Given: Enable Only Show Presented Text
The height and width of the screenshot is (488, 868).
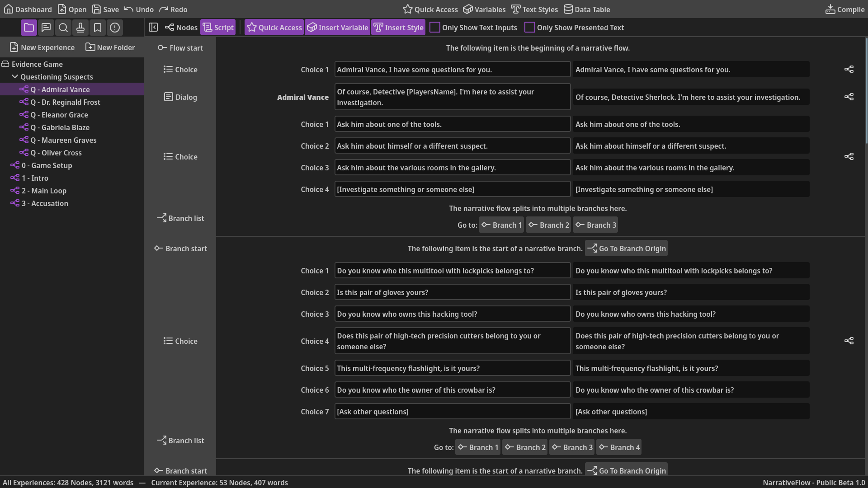Looking at the screenshot, I should coord(529,27).
